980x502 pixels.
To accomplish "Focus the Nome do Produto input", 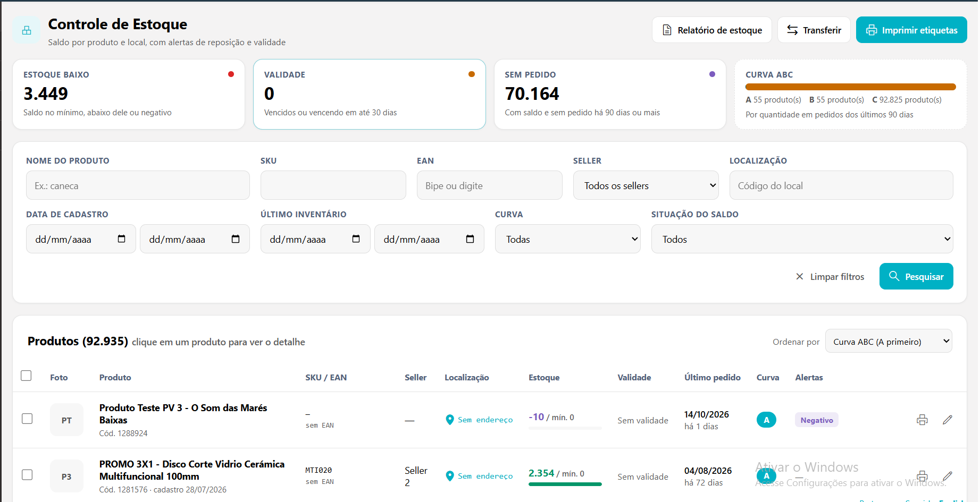I will point(138,185).
